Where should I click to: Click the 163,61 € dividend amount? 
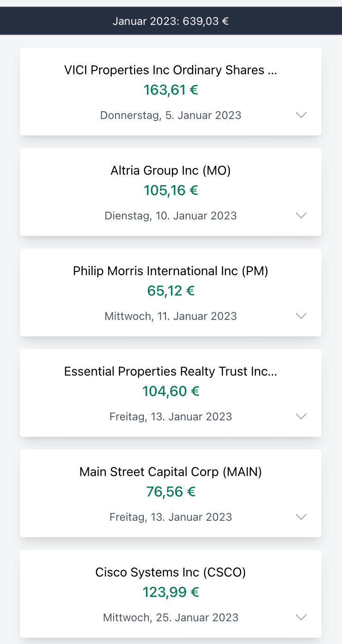click(171, 90)
